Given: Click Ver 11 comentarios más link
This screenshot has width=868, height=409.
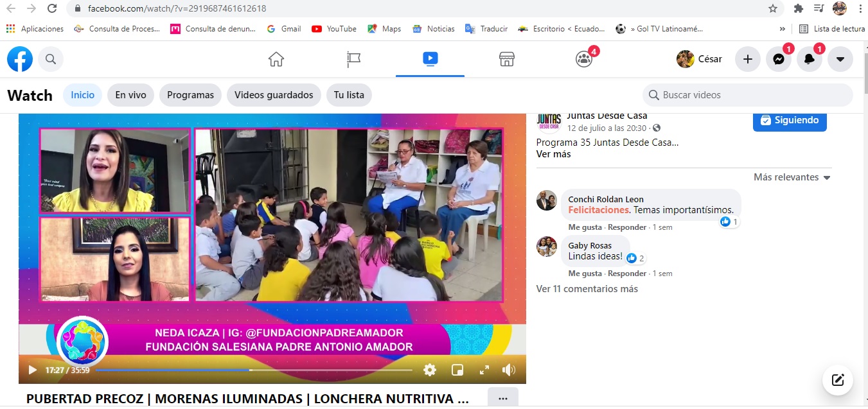Looking at the screenshot, I should [587, 289].
